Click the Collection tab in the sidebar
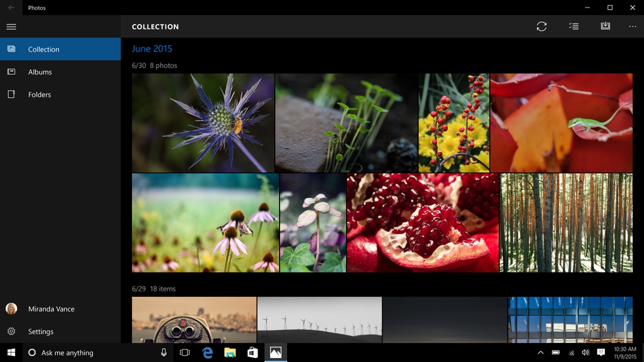Viewport: 644px width, 362px height. [45, 49]
